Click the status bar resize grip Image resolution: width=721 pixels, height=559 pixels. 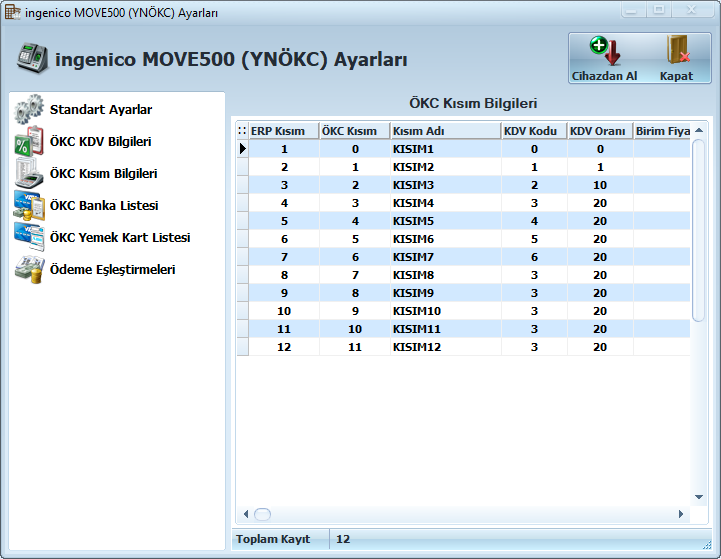tap(707, 544)
